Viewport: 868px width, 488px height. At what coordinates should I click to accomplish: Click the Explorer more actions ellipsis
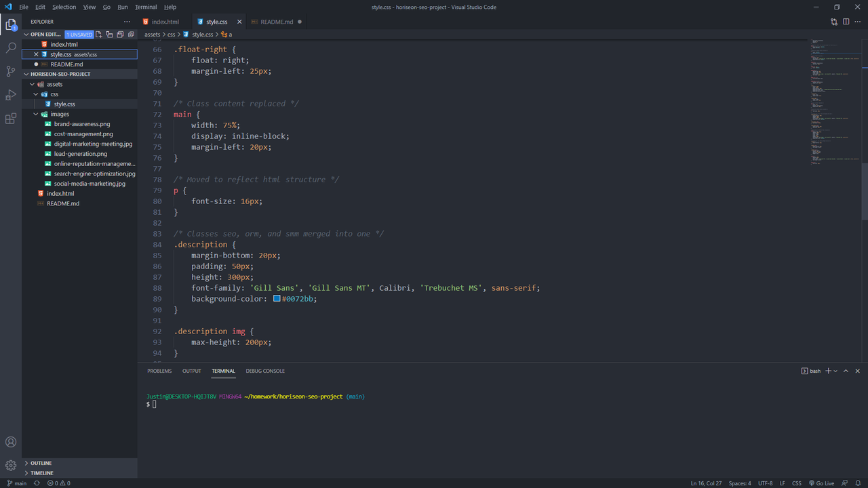pyautogui.click(x=127, y=22)
